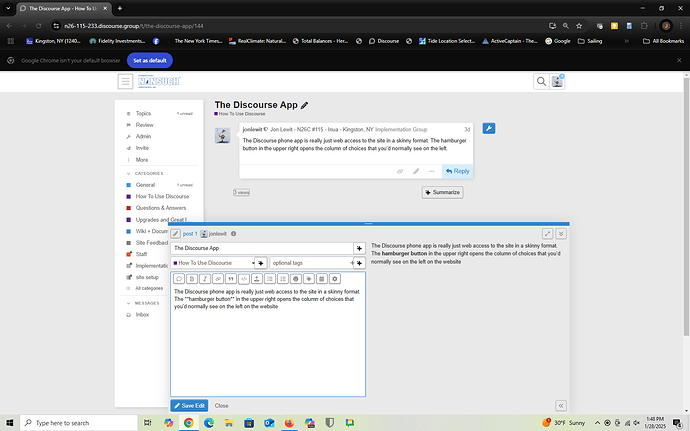The width and height of the screenshot is (690, 431).
Task: Show hidden bookmarks overflow chevron
Action: point(627,41)
